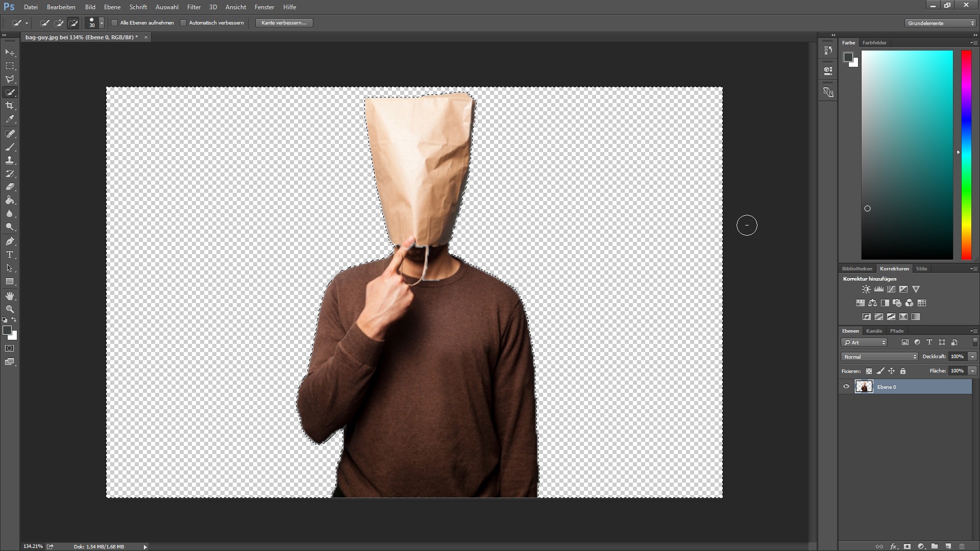Viewport: 980px width, 551px height.
Task: Select the Crop tool
Action: [x=10, y=106]
